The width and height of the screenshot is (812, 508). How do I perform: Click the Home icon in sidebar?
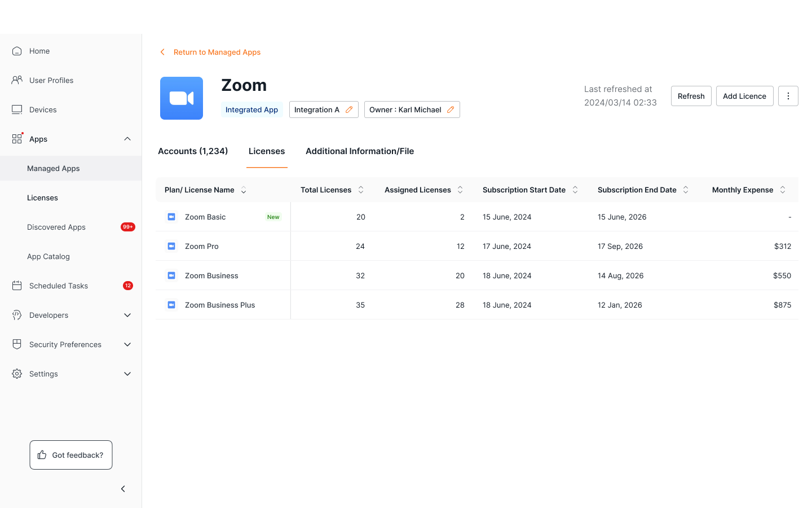point(17,51)
